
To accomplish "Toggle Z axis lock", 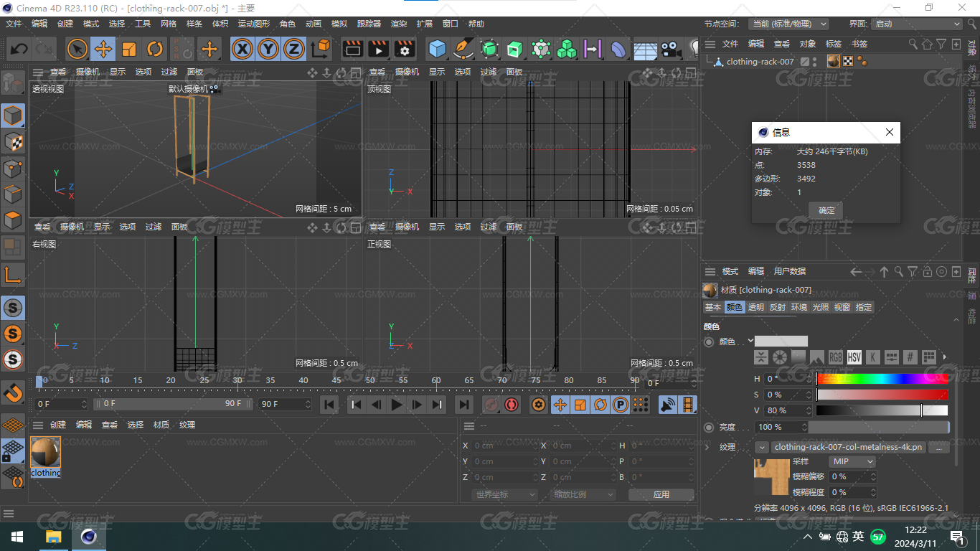I will (x=294, y=49).
